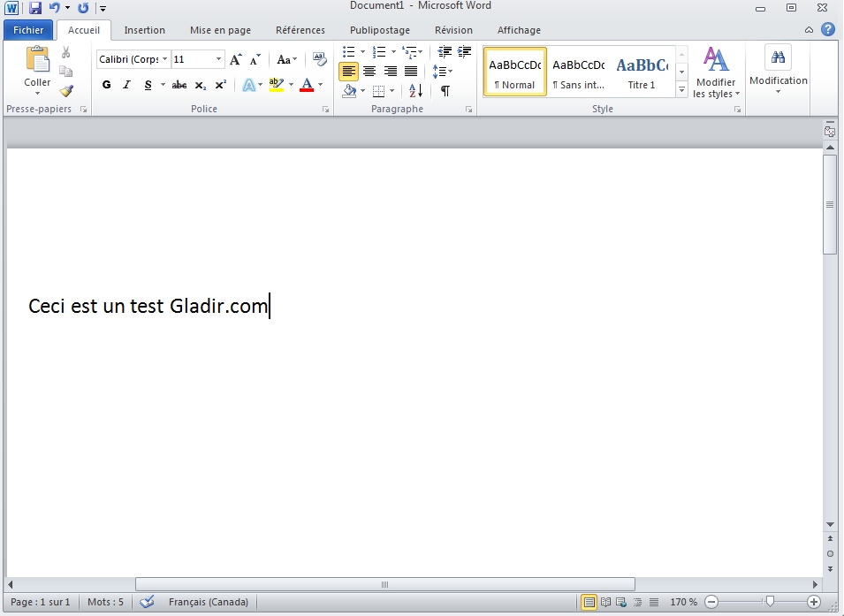Toggle bold formatting with G button
The height and width of the screenshot is (616, 844).
point(107,85)
